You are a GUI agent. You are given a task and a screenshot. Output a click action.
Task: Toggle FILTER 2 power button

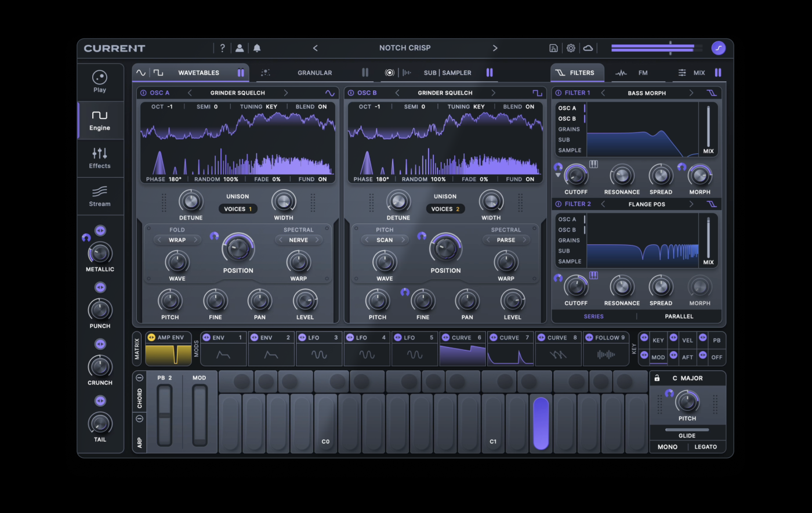(559, 204)
